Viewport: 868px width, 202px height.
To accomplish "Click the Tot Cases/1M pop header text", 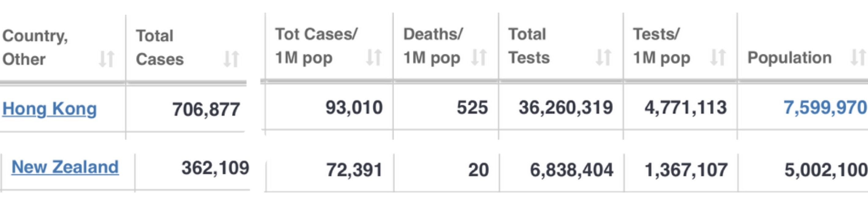I will click(x=316, y=46).
